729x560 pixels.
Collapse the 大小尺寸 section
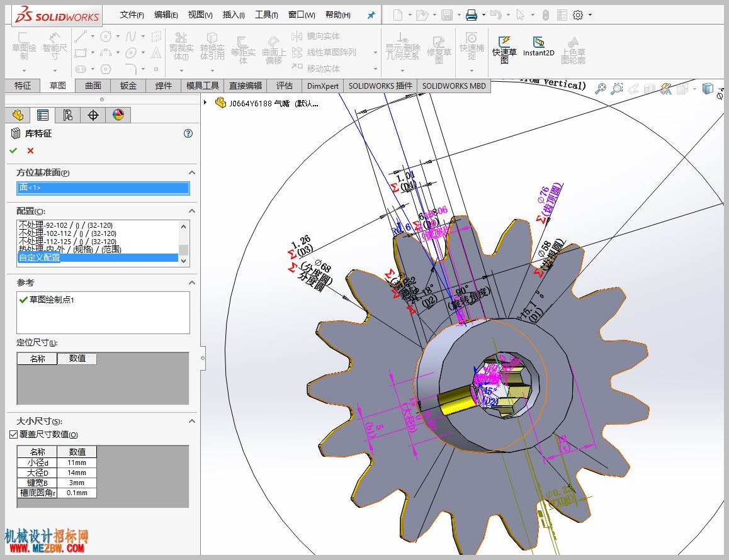click(191, 421)
